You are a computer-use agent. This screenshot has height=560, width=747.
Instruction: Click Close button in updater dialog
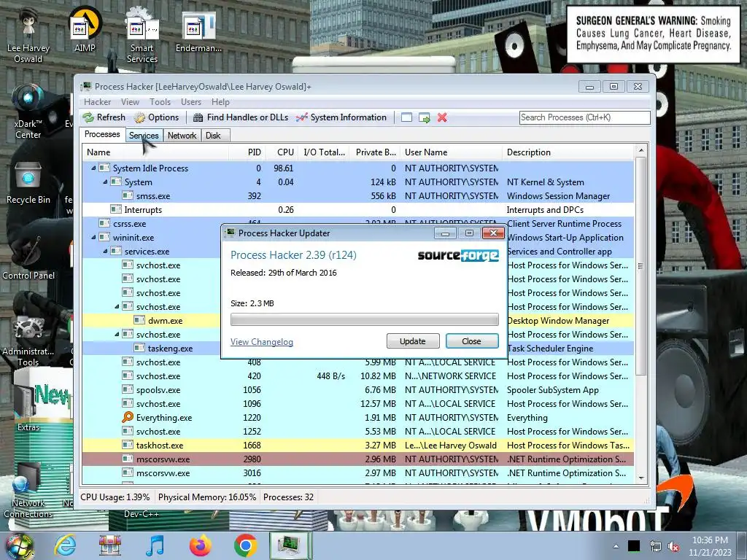pyautogui.click(x=472, y=341)
